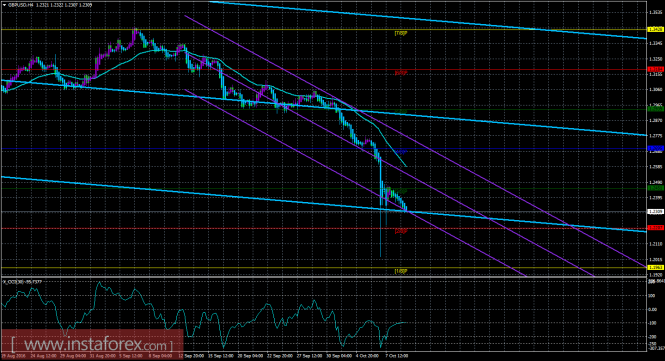
Task: Select the GBPUSD,H4 chart title text
Action: click(20, 5)
